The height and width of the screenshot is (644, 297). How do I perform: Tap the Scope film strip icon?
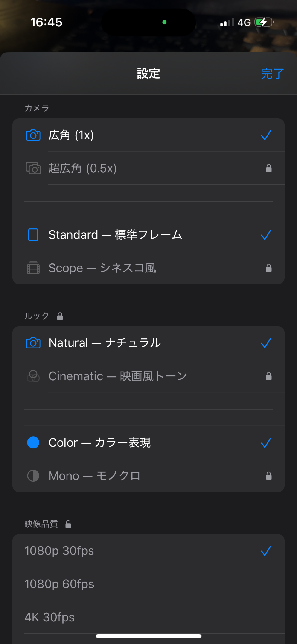[33, 267]
